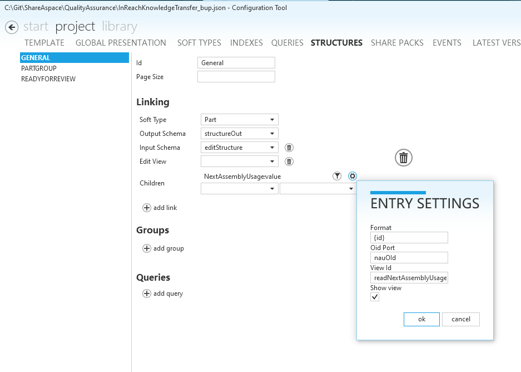Open the empty Edit View dropdown
The image size is (521, 372).
tap(239, 161)
